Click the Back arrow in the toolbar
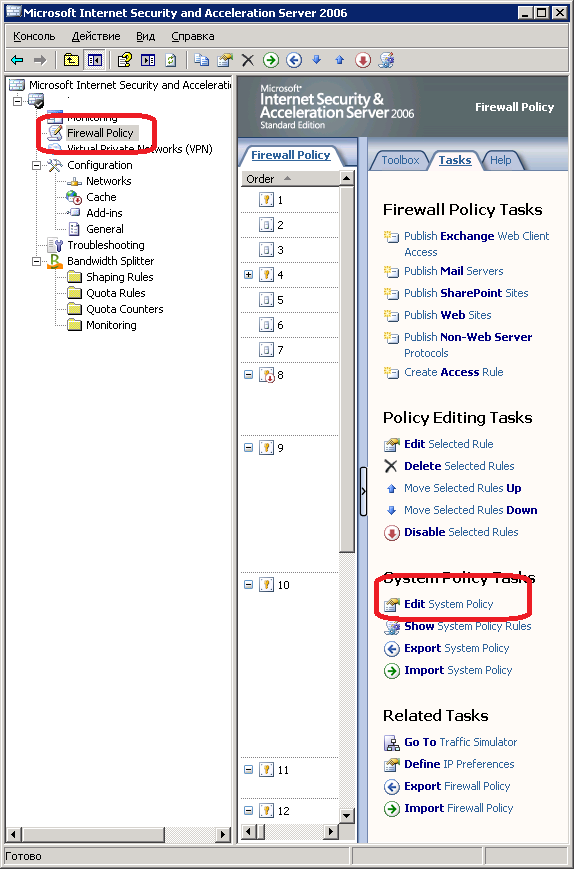The width and height of the screenshot is (574, 869). pyautogui.click(x=17, y=60)
